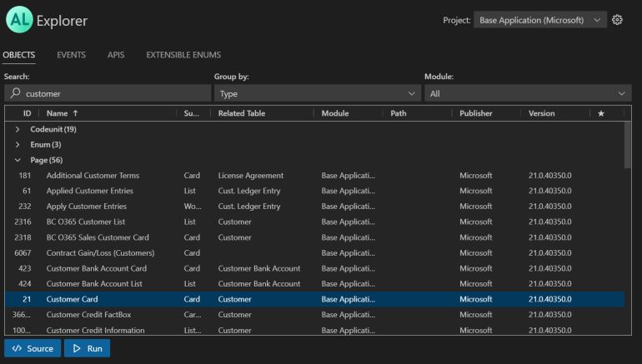Click the Source button
642x364 pixels.
coord(33,348)
